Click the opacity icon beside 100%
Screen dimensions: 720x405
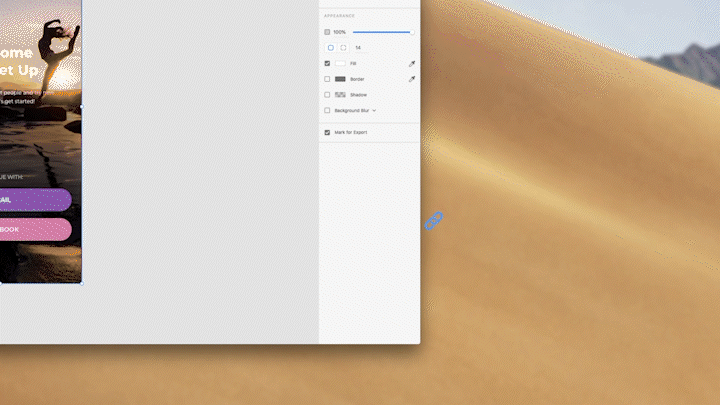[327, 32]
